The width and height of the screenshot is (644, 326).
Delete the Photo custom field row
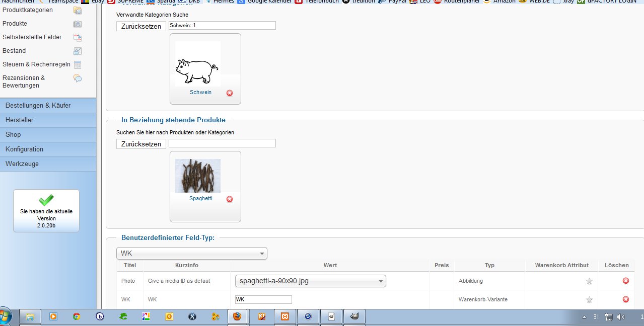coord(625,281)
